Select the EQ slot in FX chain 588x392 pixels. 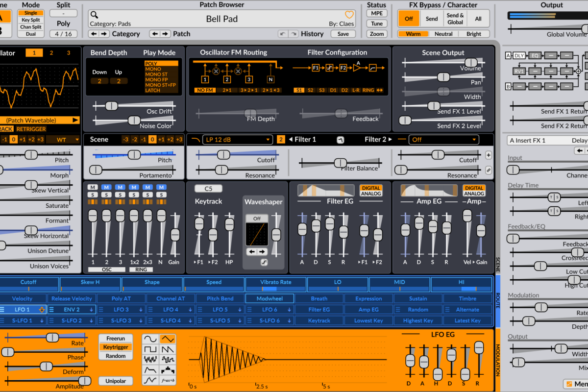pos(535,55)
